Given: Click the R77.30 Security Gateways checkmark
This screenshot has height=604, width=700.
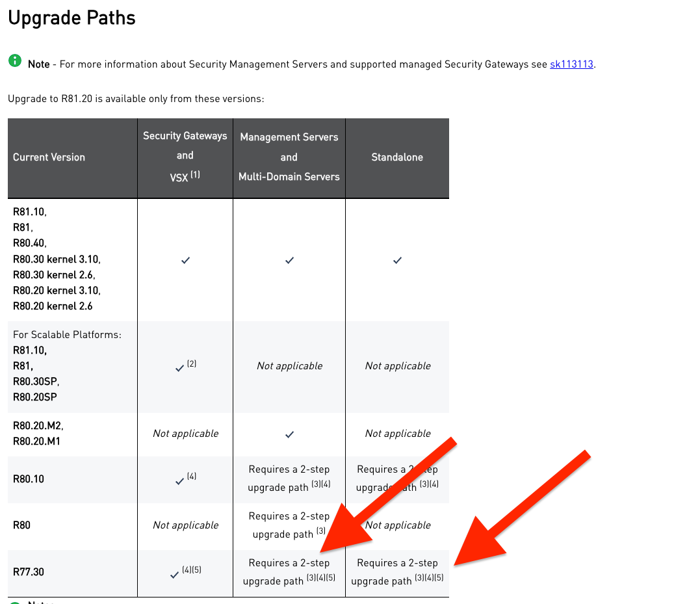Looking at the screenshot, I should pyautogui.click(x=174, y=575).
